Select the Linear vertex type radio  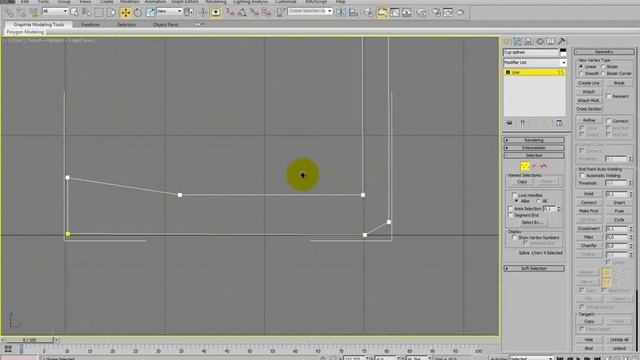point(581,66)
